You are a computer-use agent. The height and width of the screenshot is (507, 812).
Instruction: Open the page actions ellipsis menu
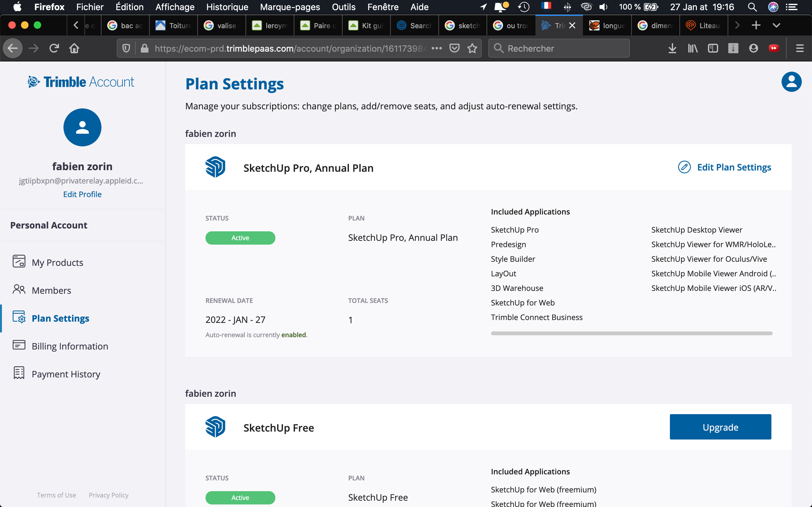click(x=436, y=48)
